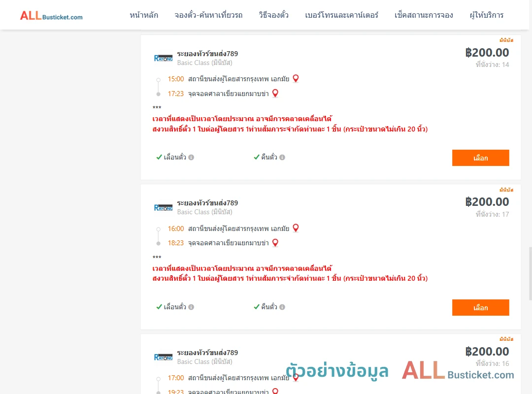Open เบอร์โทรและเคาน์เตอร์ menu item
Image resolution: width=532 pixels, height=394 pixels.
point(341,15)
